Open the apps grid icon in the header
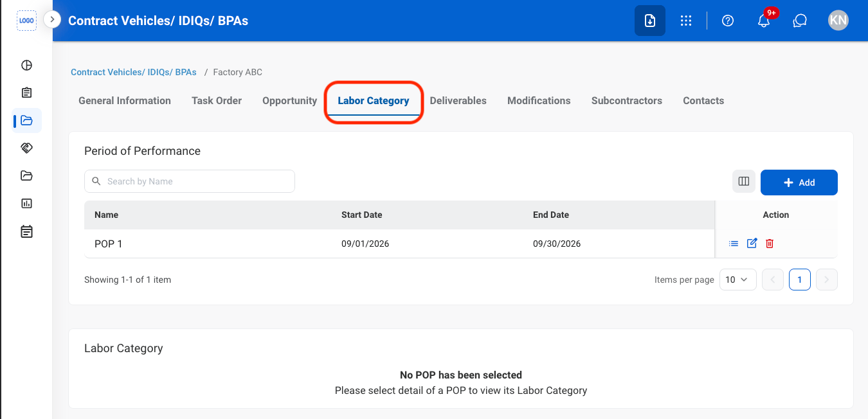Screen dimensions: 868x419 (686, 21)
